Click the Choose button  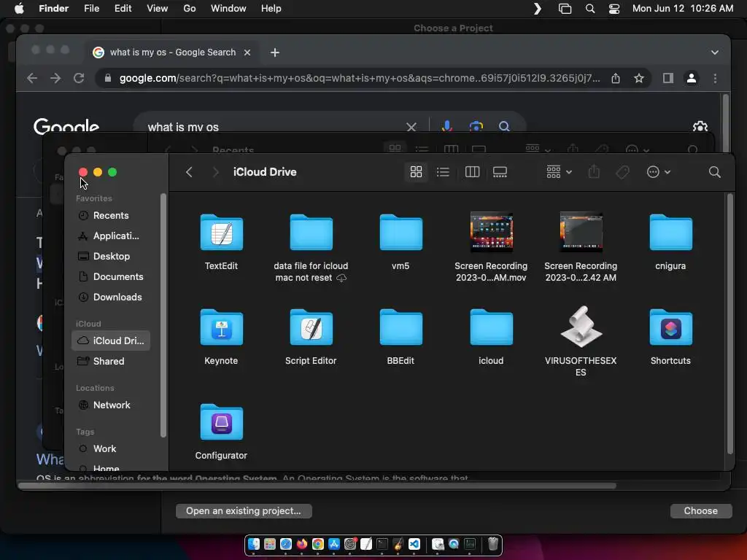point(701,511)
